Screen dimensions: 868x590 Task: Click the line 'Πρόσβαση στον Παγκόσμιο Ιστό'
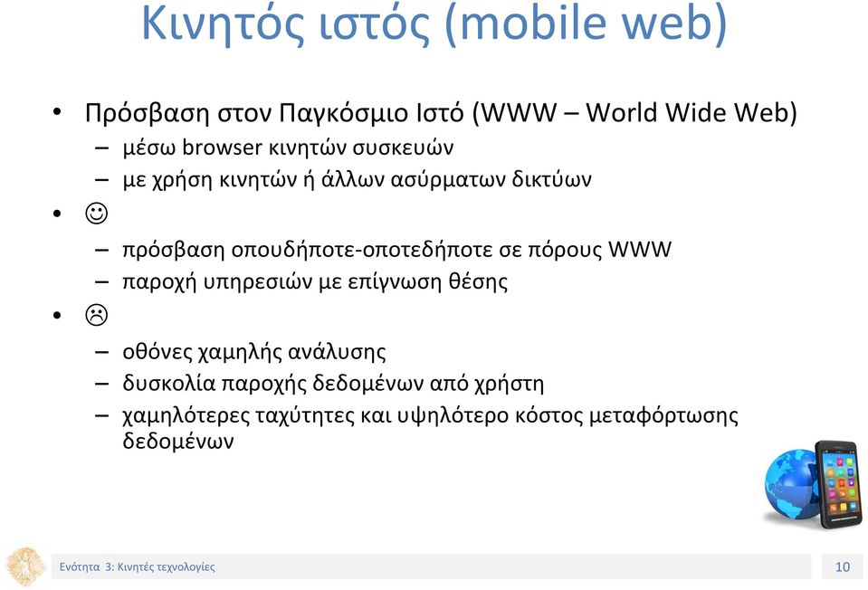441,112
